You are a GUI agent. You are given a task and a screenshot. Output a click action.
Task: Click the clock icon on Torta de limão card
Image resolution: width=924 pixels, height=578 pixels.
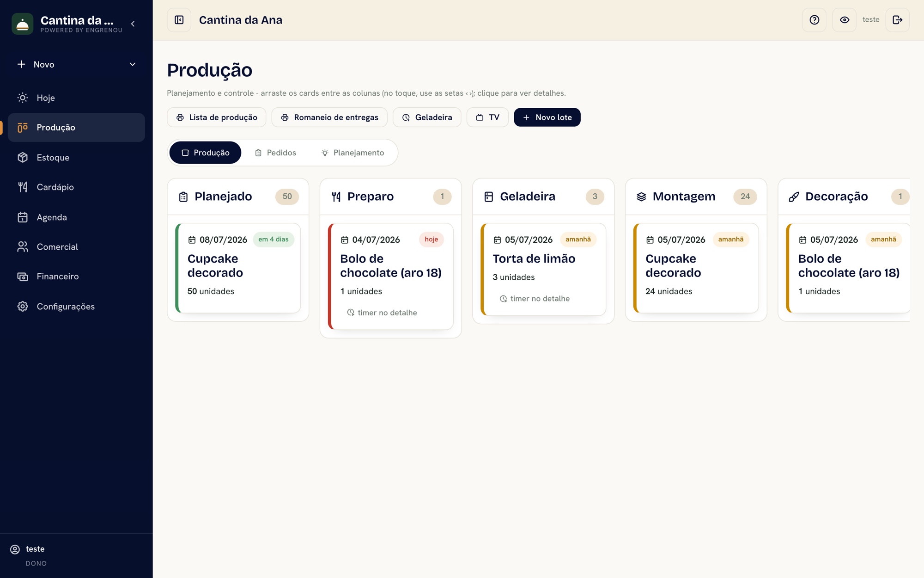click(x=503, y=299)
